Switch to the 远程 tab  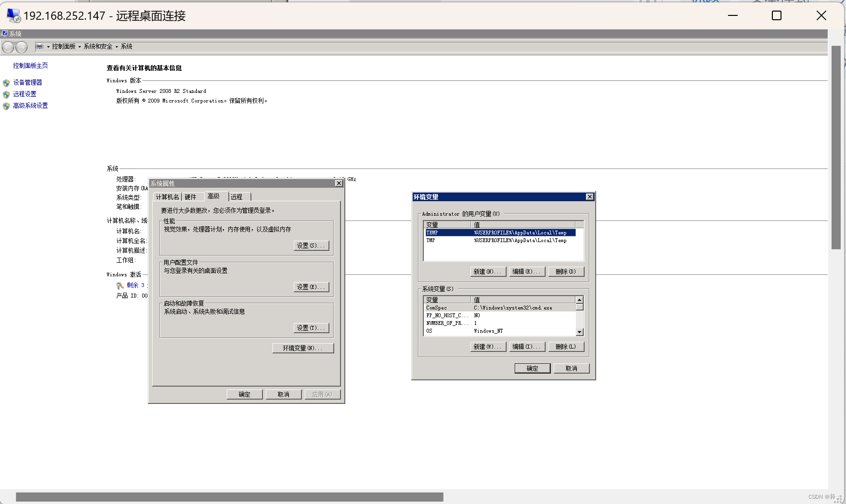[x=239, y=197]
